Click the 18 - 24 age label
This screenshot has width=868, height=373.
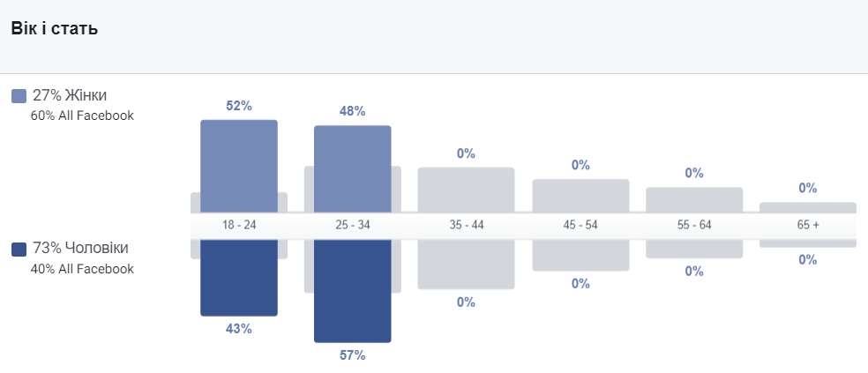(x=239, y=226)
